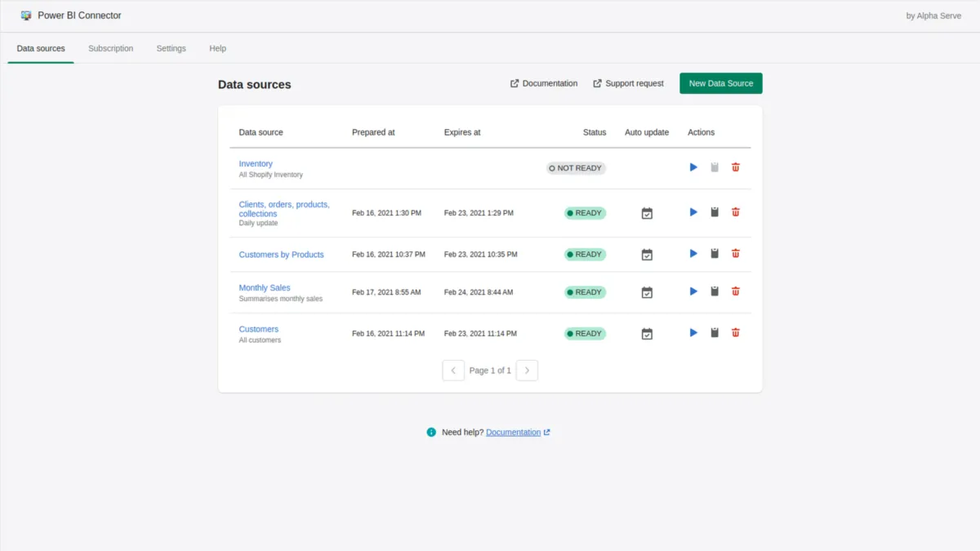Toggle auto update for Customers
The image size is (980, 551).
tap(647, 334)
